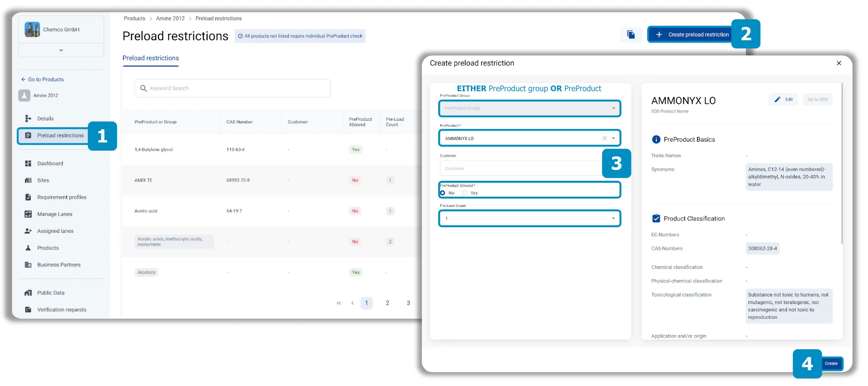Click the Acetic acid row name
Screen dimensions: 868x386
coord(146,211)
